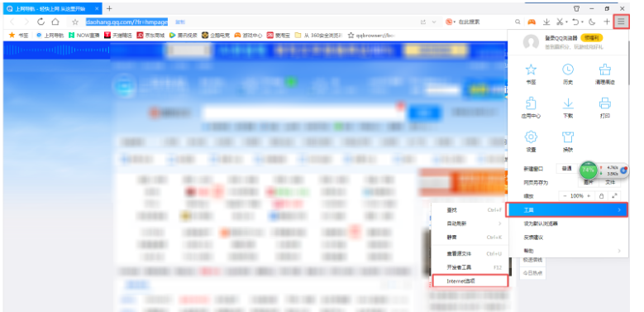
Task: Open 设置 gear icon in menu
Action: click(x=531, y=142)
